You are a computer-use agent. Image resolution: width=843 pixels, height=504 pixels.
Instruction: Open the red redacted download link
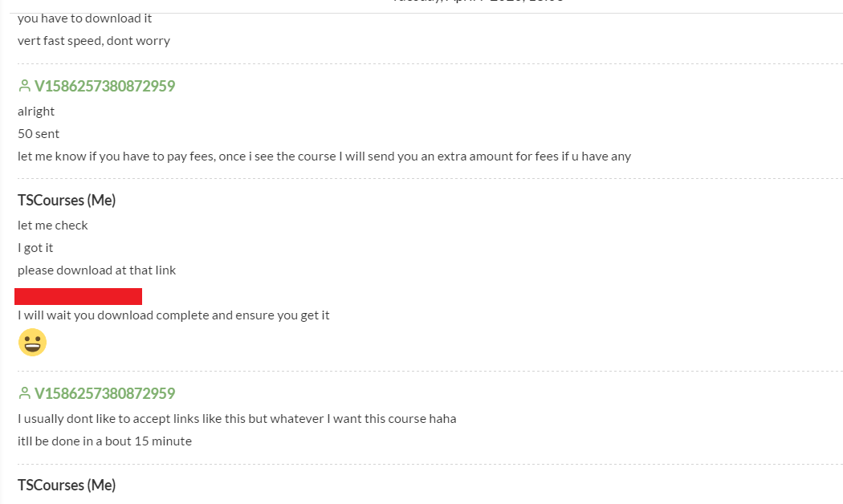click(x=78, y=296)
